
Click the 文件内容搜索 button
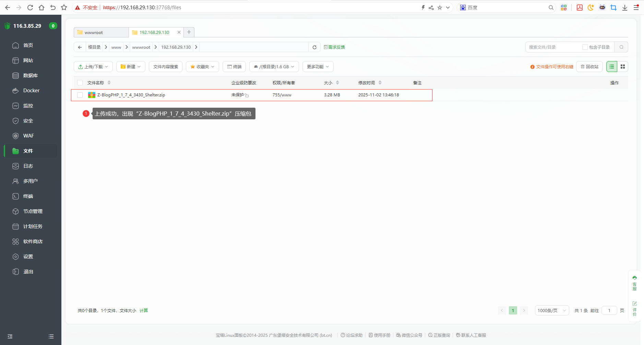(x=166, y=67)
